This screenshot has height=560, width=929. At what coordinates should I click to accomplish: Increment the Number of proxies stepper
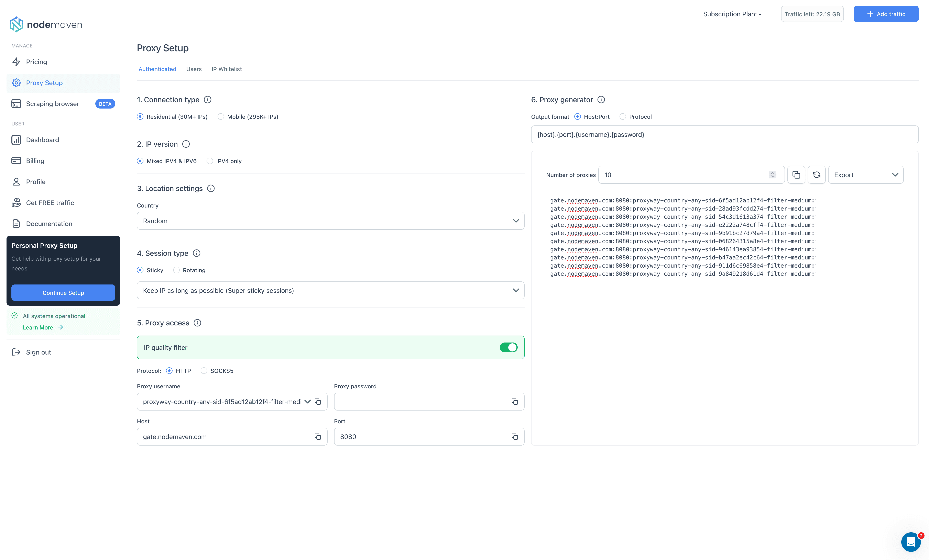click(x=773, y=173)
